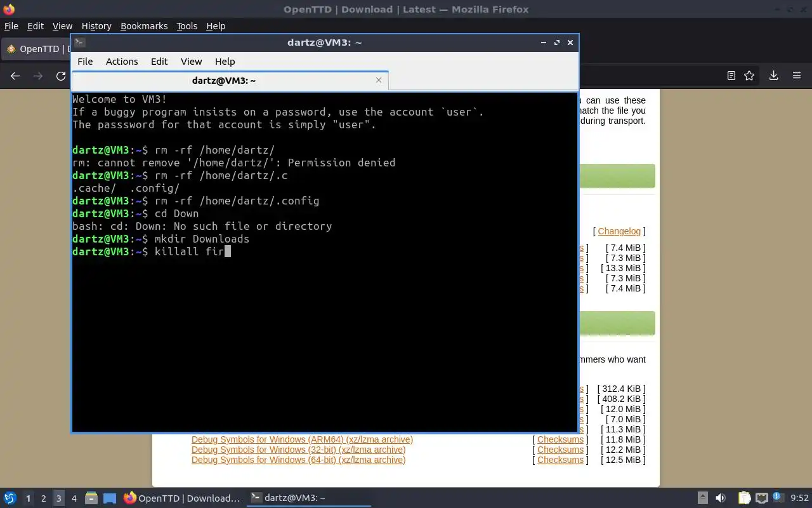Open the Firefox Bookmarks menu
812x508 pixels.
point(144,26)
